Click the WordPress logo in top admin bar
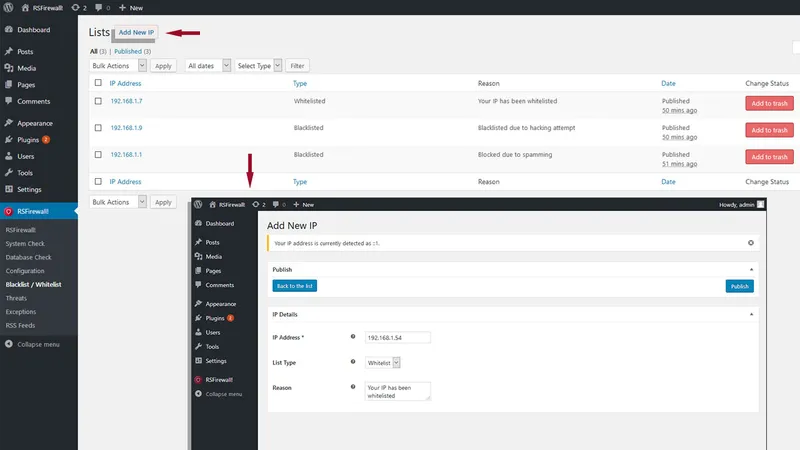This screenshot has height=450, width=800. (8, 7)
